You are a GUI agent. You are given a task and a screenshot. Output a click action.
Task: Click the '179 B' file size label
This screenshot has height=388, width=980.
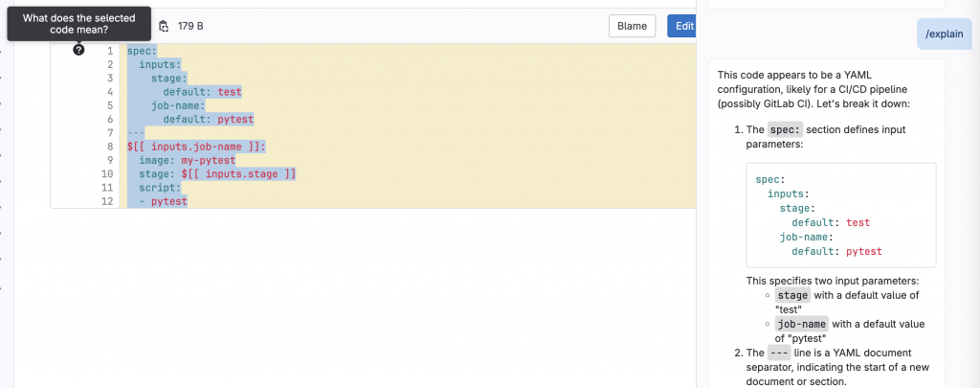pos(190,26)
